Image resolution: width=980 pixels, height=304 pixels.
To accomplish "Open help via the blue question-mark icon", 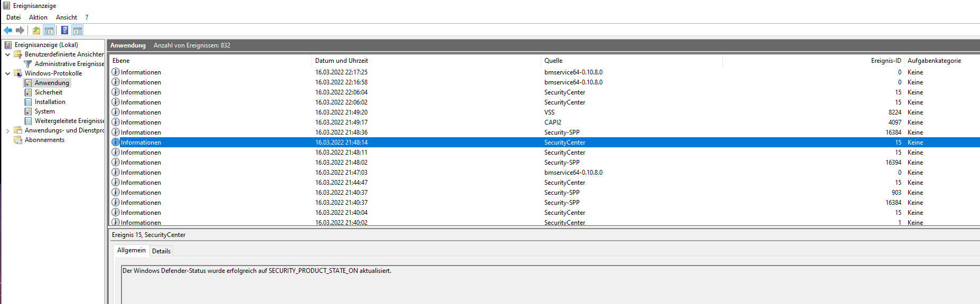I will [64, 30].
